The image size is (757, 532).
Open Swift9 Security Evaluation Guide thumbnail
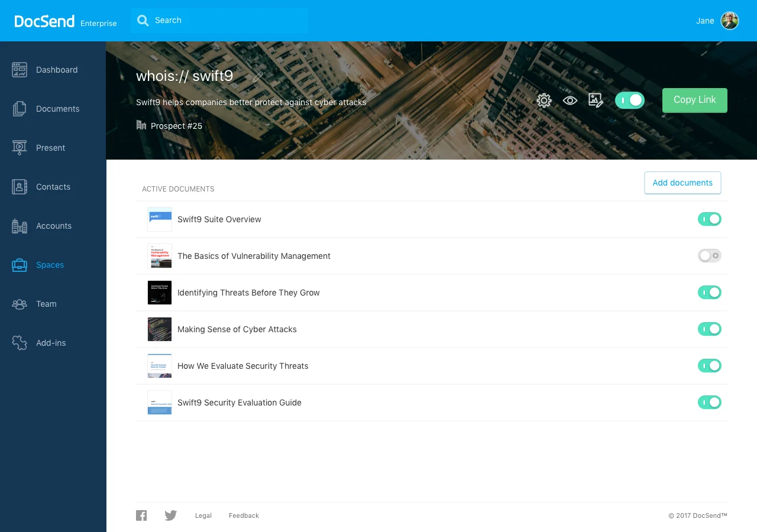point(160,403)
